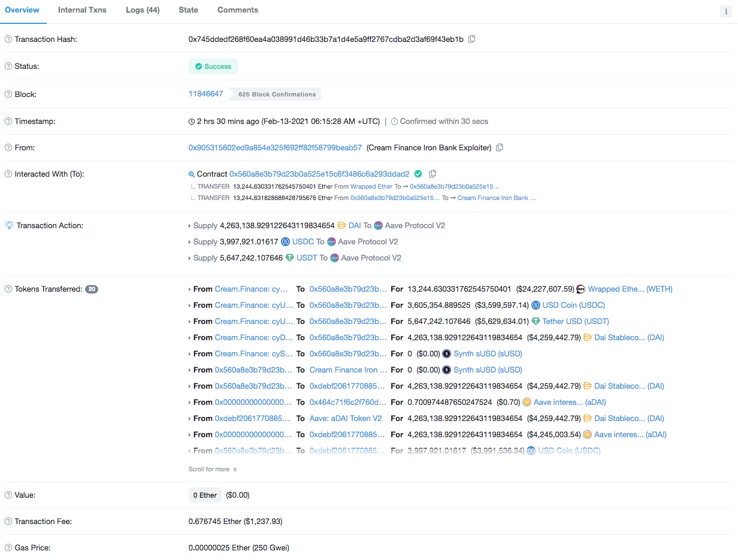Click the help icon beside Status
This screenshot has width=738, height=560.
point(8,66)
